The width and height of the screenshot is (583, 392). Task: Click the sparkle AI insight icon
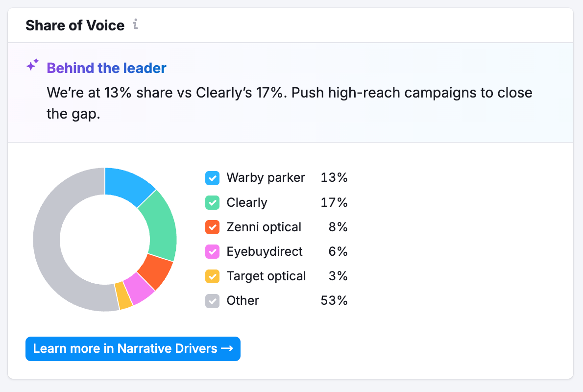pyautogui.click(x=32, y=66)
